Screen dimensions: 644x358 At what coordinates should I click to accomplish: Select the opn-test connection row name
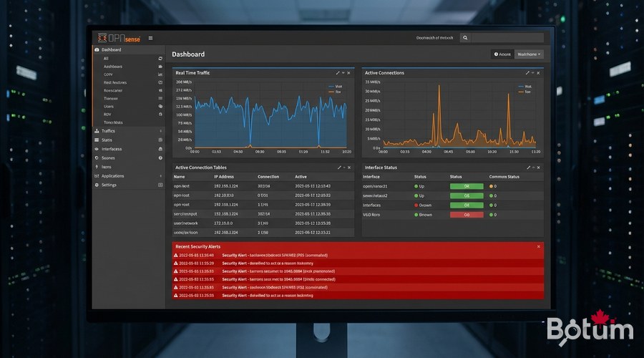click(182, 186)
